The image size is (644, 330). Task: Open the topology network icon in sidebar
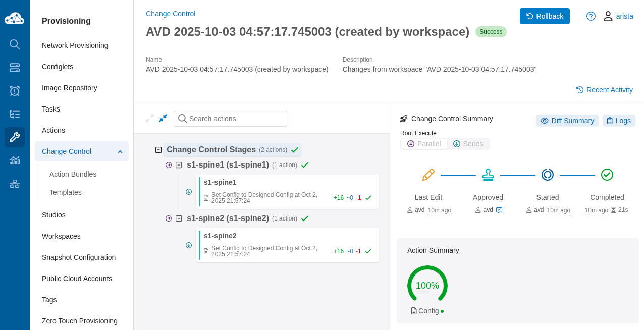coord(15,184)
